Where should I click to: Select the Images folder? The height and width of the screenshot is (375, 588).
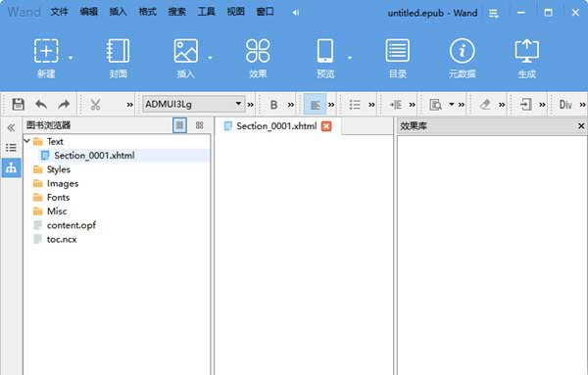(x=63, y=183)
